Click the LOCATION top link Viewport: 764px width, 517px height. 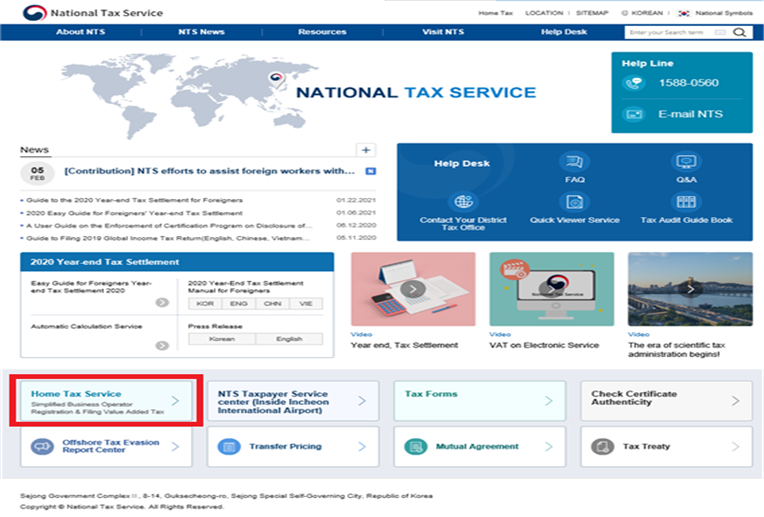pos(544,13)
